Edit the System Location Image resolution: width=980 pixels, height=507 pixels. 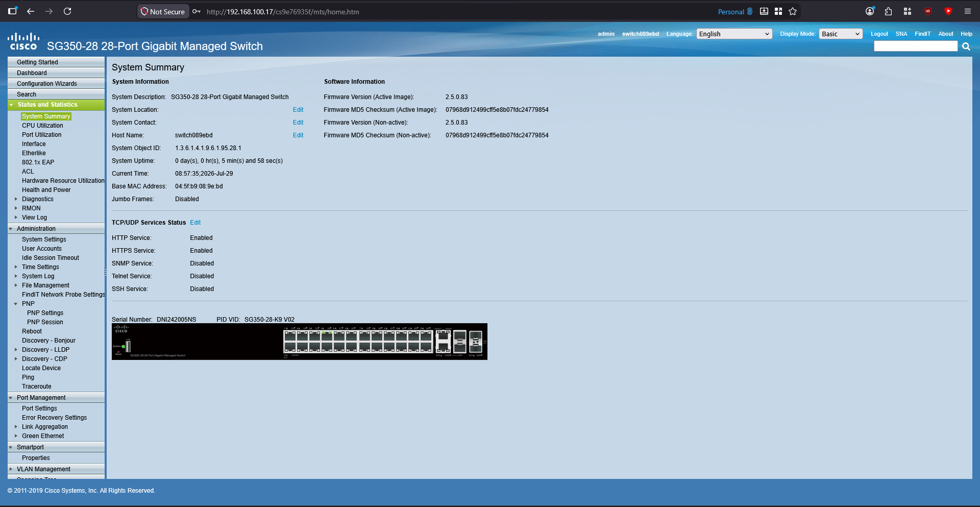tap(298, 110)
